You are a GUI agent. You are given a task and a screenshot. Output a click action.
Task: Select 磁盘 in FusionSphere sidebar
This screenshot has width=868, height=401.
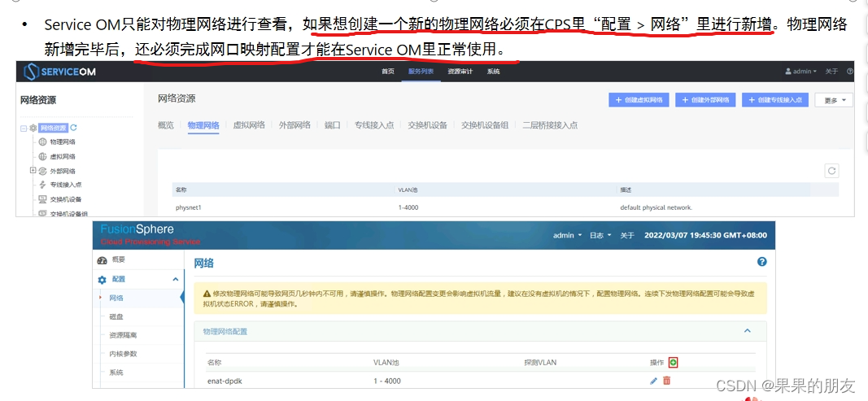click(116, 316)
